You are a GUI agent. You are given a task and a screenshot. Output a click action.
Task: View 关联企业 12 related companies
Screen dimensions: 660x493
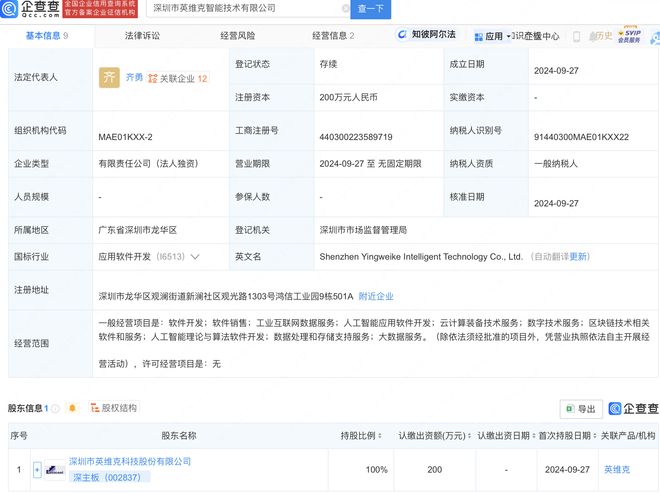click(x=178, y=78)
